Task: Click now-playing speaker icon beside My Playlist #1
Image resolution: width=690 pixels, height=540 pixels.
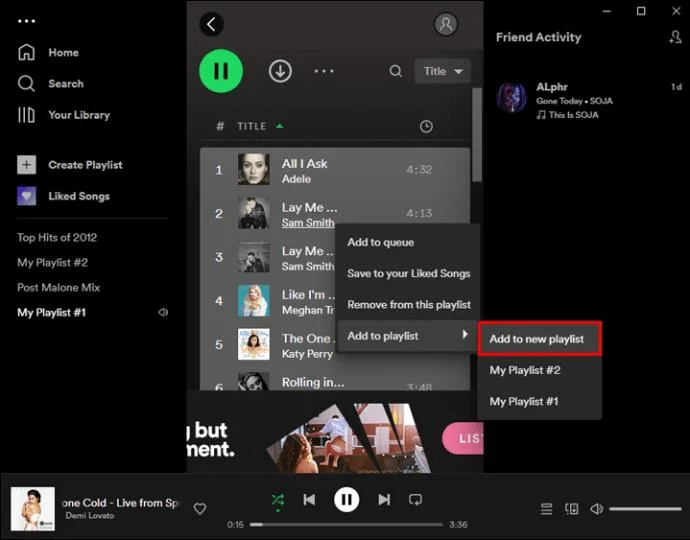Action: (163, 312)
